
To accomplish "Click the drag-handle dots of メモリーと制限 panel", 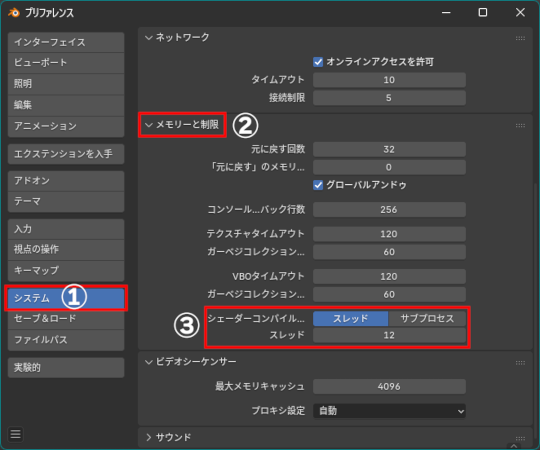I will point(520,125).
